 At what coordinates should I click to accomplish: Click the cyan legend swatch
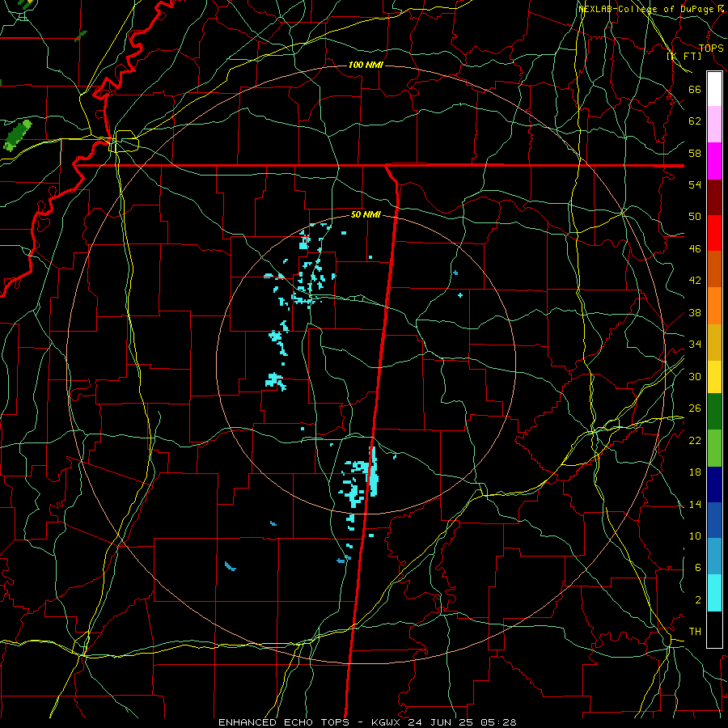[x=714, y=593]
